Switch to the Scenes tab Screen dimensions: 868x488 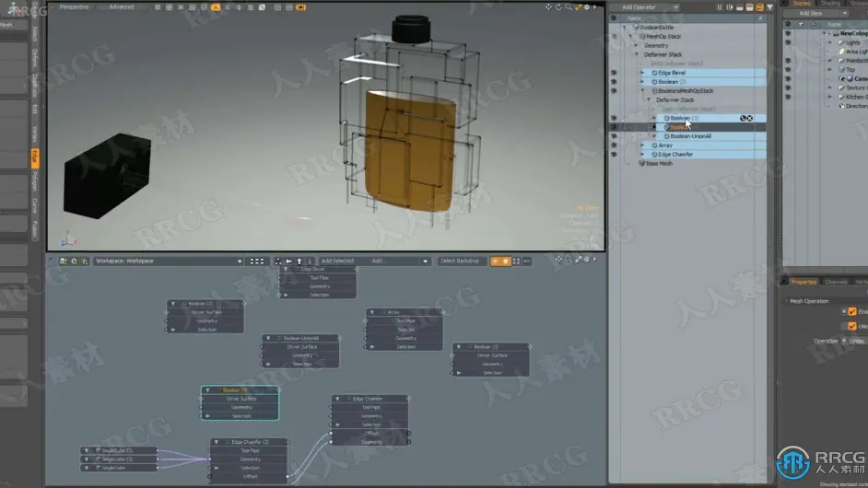802,4
